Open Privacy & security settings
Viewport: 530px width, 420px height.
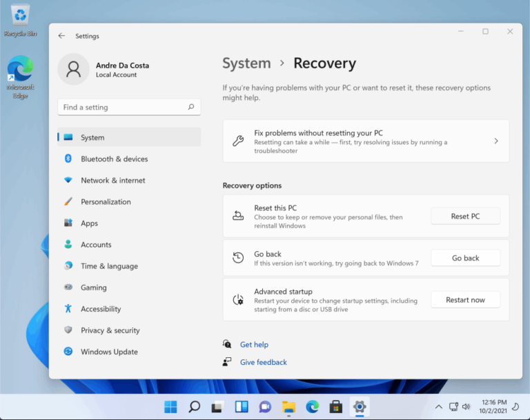point(130,330)
